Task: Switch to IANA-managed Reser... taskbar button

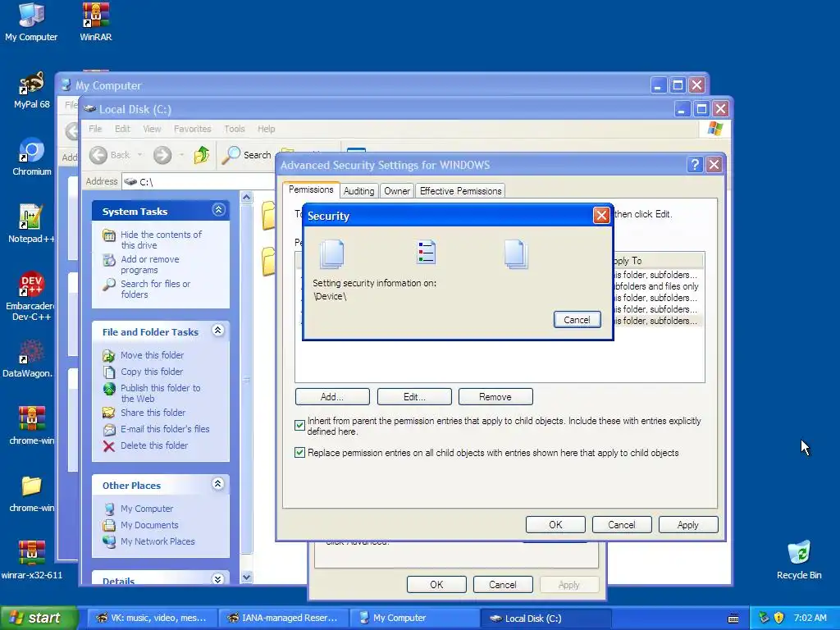Action: click(283, 619)
